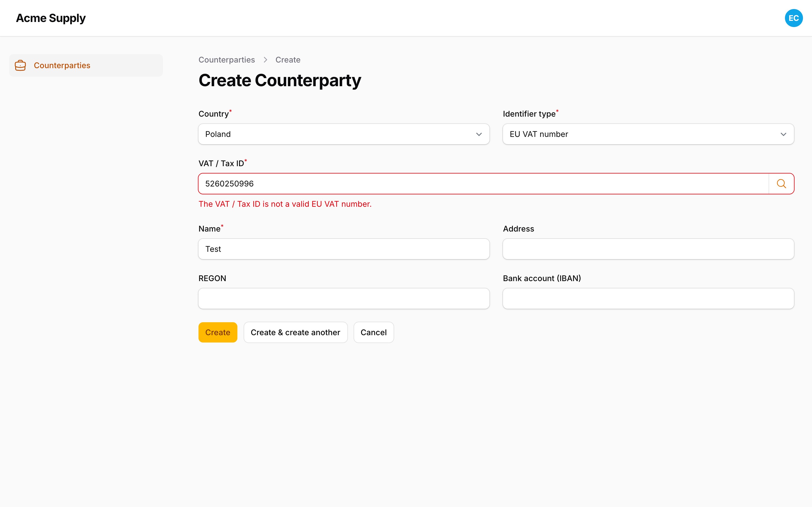Click the VAT lookup magnifier icon
The height and width of the screenshot is (507, 812).
coord(781,184)
